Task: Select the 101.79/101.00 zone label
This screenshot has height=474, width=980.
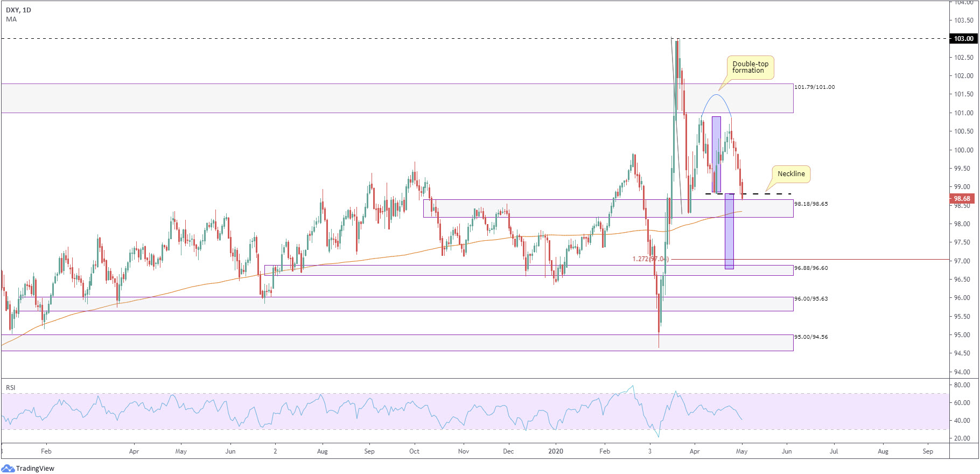Action: tap(815, 87)
